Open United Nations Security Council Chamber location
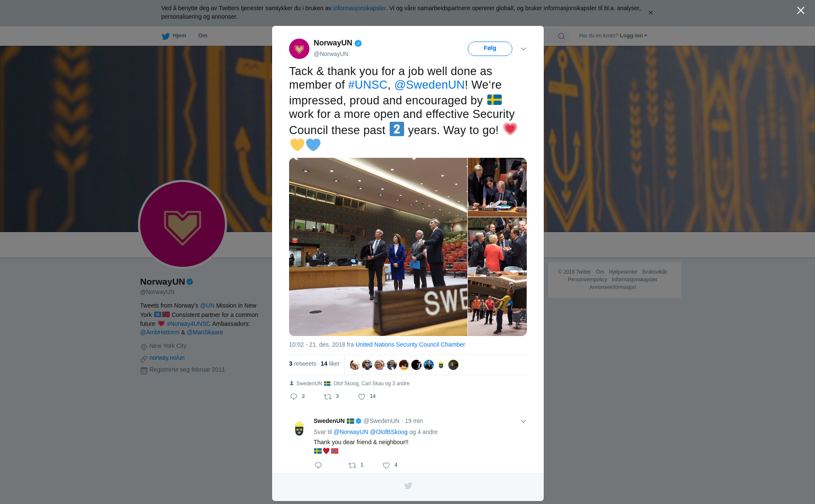This screenshot has height=504, width=815. (410, 344)
